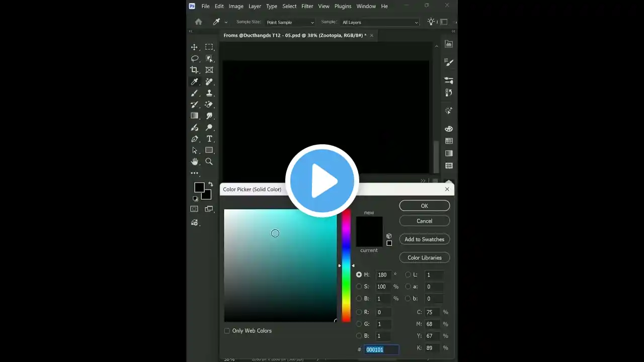The width and height of the screenshot is (644, 362).
Task: Select the Zoom tool
Action: [x=209, y=161]
